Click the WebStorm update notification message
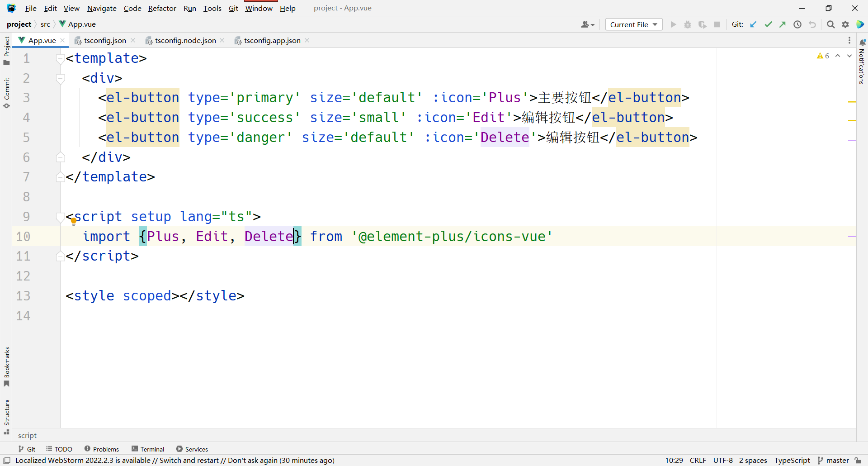Screen dimensions: 868x466 pyautogui.click(x=175, y=460)
